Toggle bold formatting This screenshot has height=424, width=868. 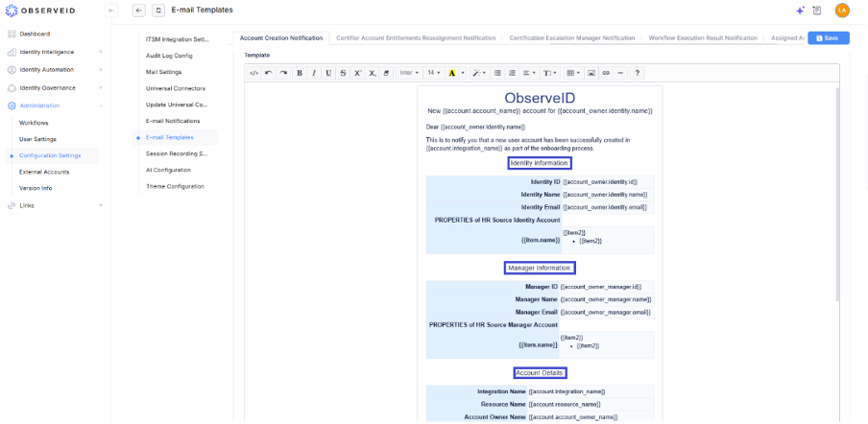300,73
